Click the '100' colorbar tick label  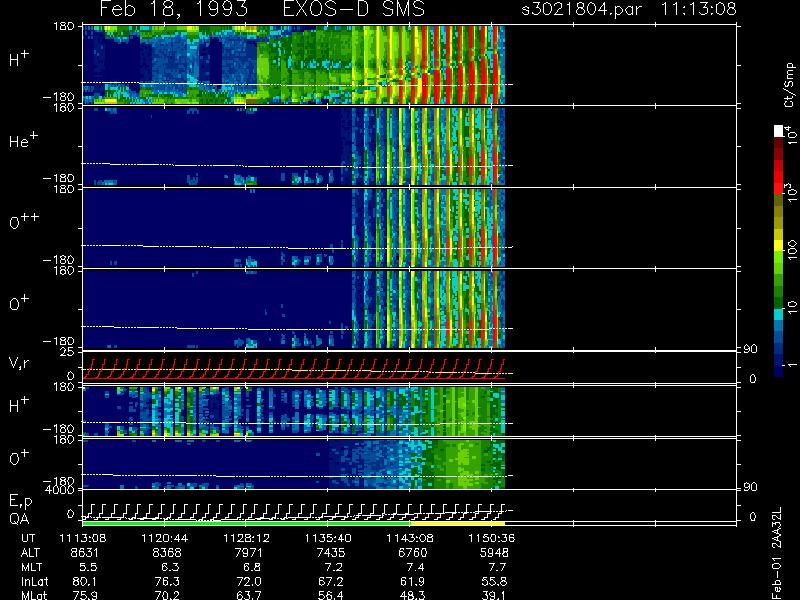[x=792, y=250]
